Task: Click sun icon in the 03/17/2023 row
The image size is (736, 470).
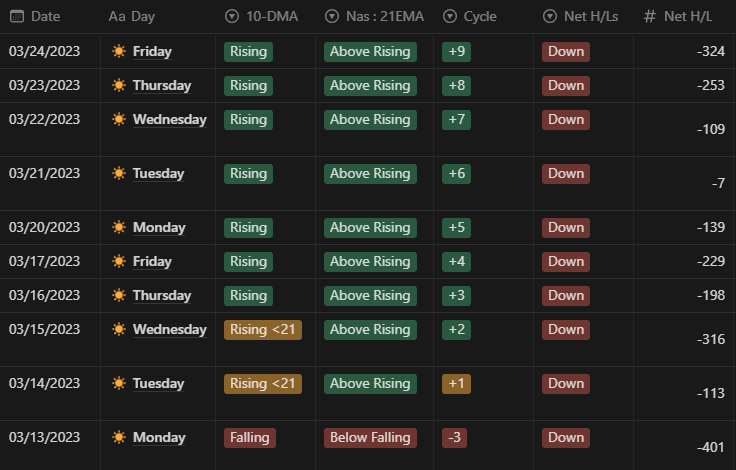Action: [x=119, y=261]
